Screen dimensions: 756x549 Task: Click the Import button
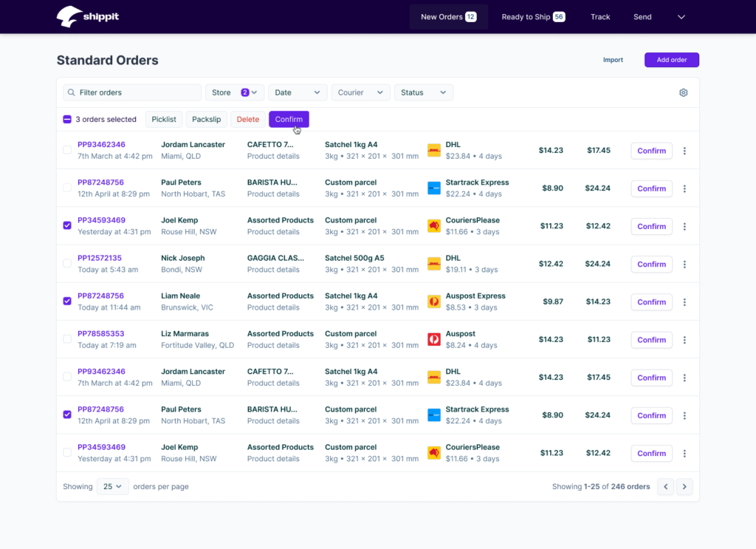pyautogui.click(x=613, y=60)
